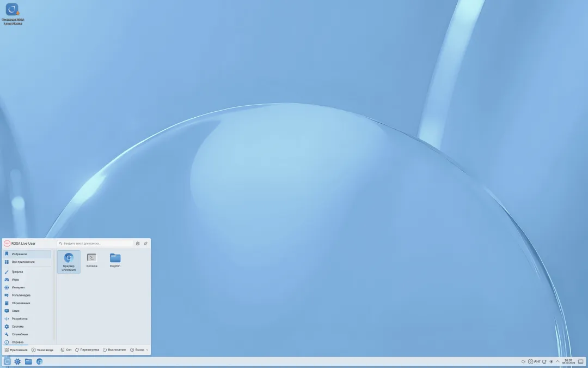Open the Служебные category
The height and width of the screenshot is (368, 588).
click(x=27, y=334)
